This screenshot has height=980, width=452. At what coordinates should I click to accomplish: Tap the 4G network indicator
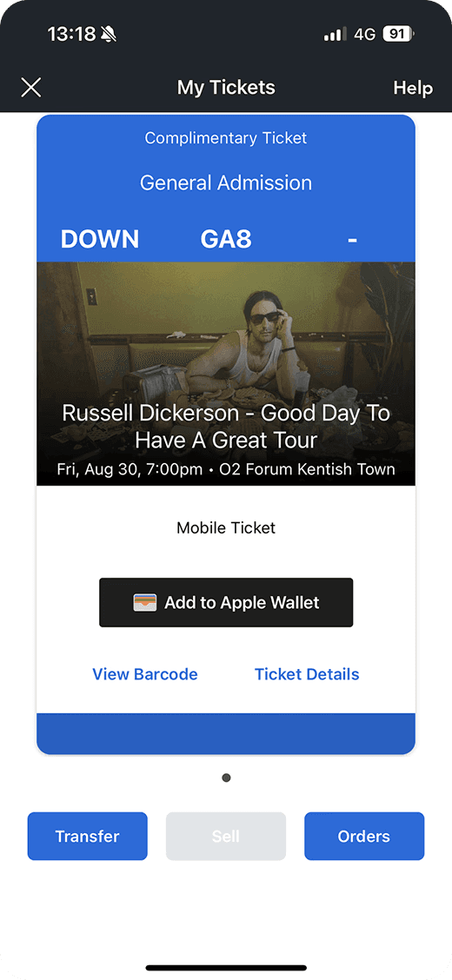[364, 34]
